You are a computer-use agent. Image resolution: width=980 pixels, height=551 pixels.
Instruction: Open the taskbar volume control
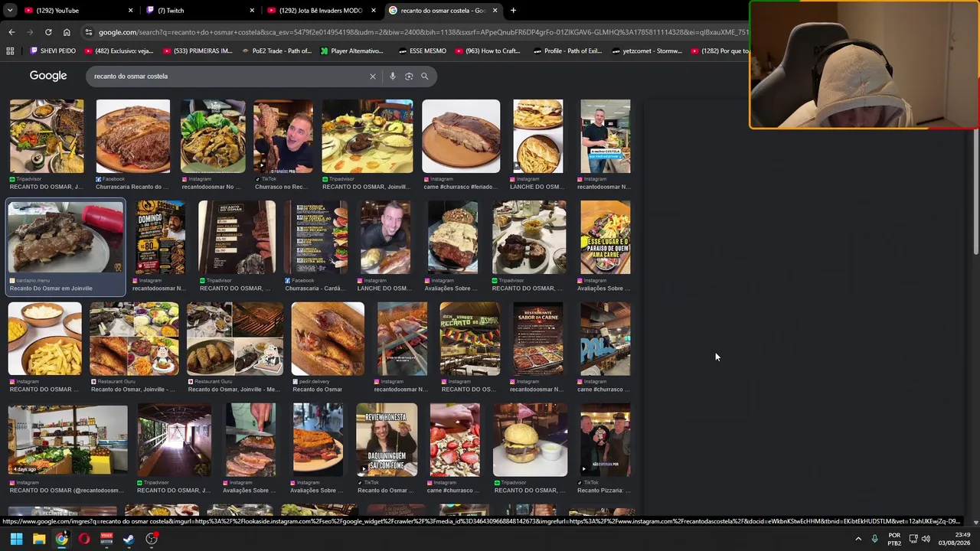tap(926, 539)
